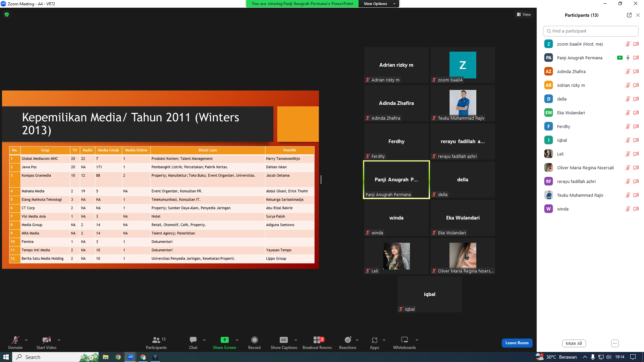The width and height of the screenshot is (644, 362).
Task: Open the Chat icon
Action: coord(193,340)
